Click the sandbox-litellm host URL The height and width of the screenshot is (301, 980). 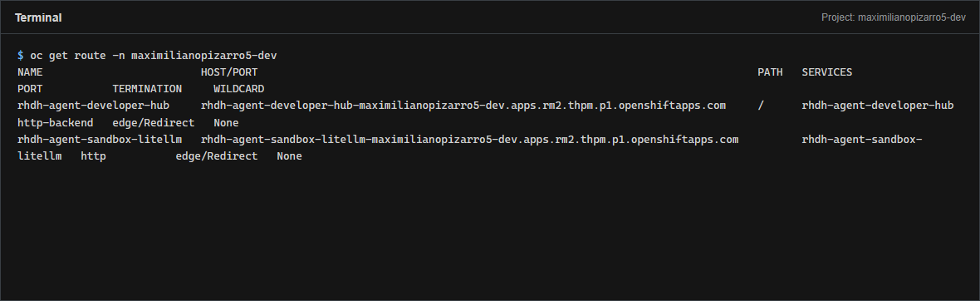click(469, 139)
